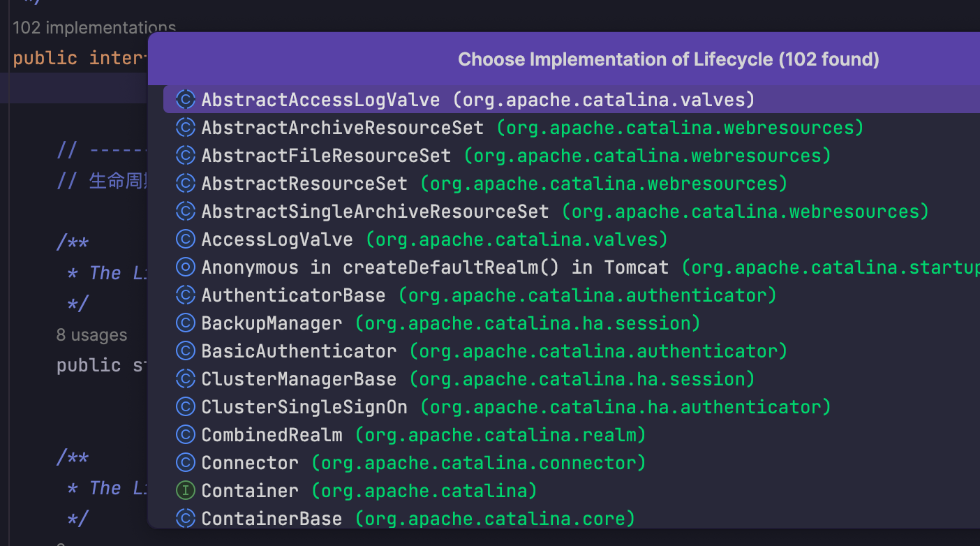Click the 8 usages inlay hint

[92, 335]
